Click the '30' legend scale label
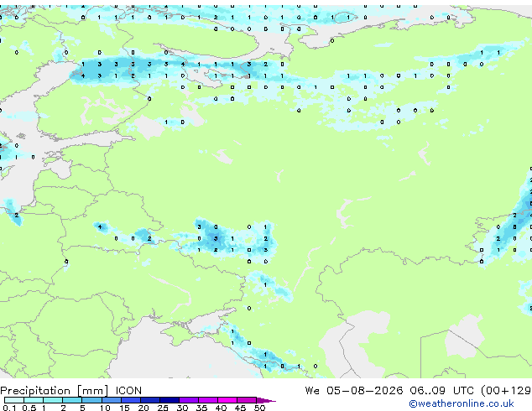The image size is (532, 411). tap(182, 408)
